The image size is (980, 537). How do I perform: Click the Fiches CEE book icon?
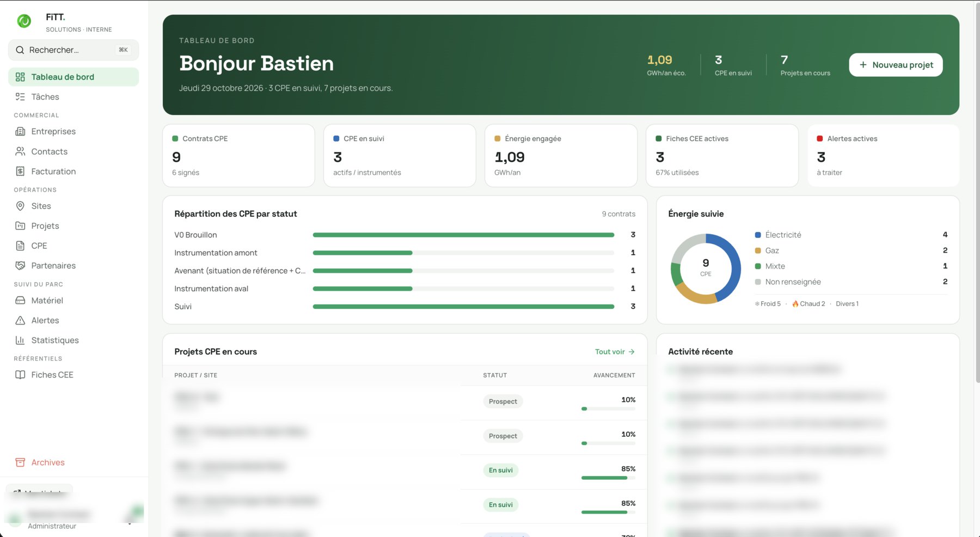20,375
